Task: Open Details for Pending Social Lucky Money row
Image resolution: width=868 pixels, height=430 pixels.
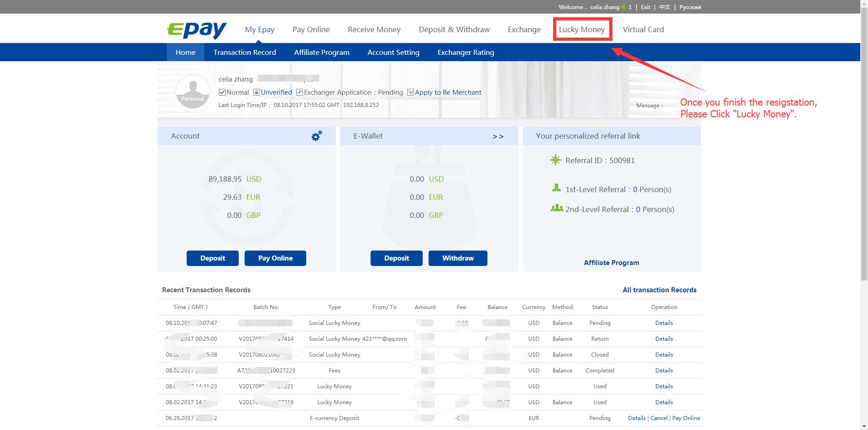Action: (x=664, y=323)
